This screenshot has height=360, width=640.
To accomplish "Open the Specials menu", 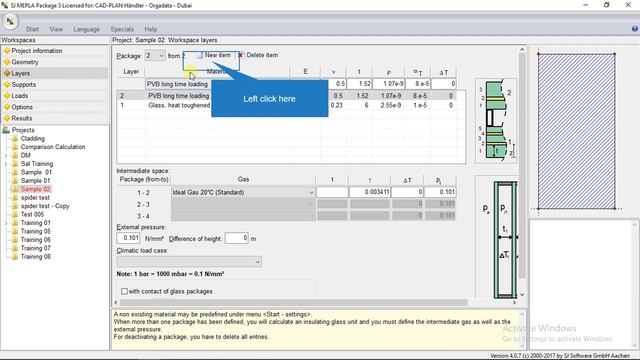I will coord(122,29).
